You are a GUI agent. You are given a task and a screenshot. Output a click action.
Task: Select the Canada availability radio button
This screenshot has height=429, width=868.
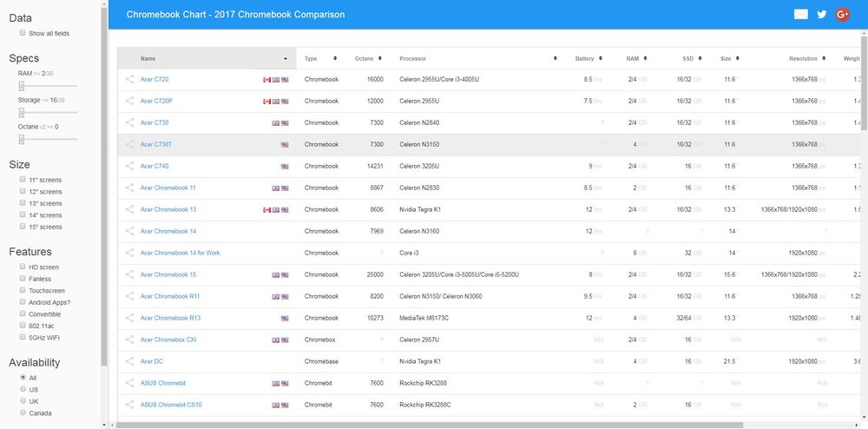(23, 412)
